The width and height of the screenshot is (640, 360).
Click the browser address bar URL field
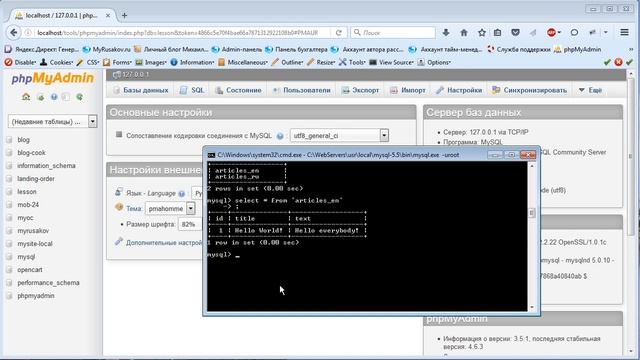click(178, 33)
